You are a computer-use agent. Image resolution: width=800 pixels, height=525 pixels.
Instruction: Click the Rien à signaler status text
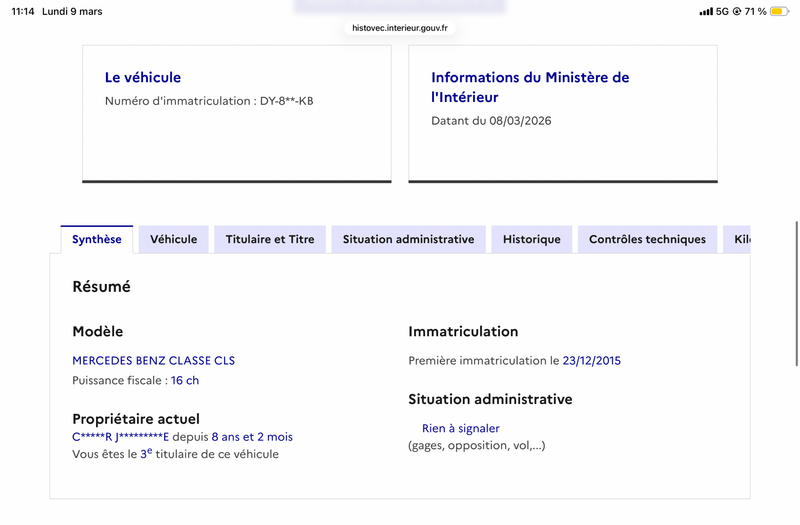coord(461,429)
